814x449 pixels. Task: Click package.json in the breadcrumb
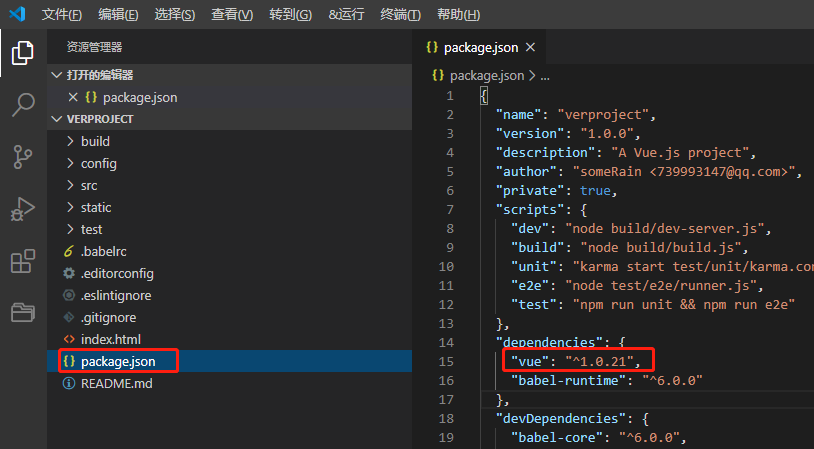point(487,76)
